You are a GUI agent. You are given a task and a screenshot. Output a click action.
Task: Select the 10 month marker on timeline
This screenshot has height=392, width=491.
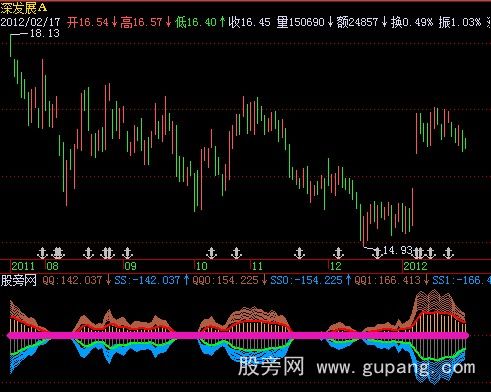click(x=201, y=266)
